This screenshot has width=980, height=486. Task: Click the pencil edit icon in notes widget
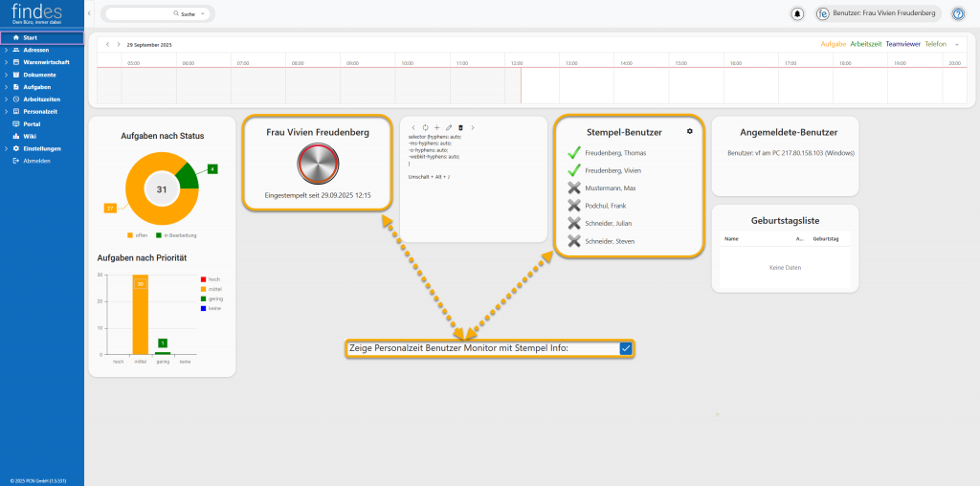[449, 127]
